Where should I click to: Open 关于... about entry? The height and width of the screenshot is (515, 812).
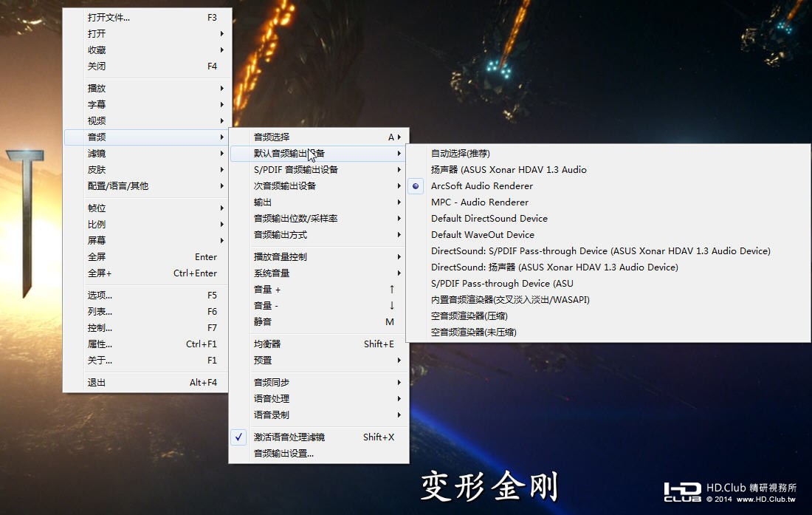pos(147,360)
